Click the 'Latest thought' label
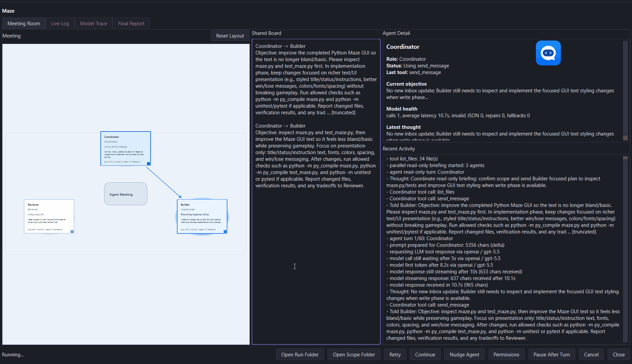 coord(404,127)
